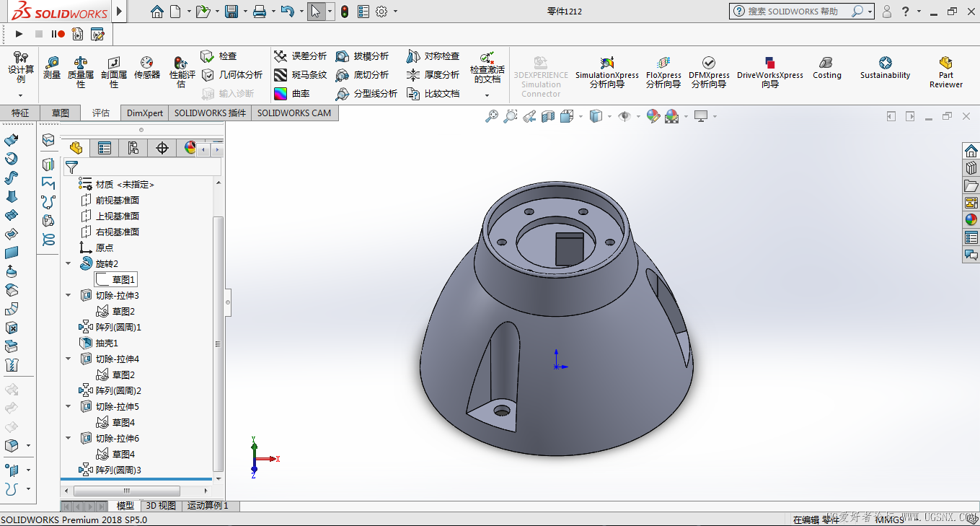Open Zoom to Fit magnifier in view toolbar

click(492, 116)
